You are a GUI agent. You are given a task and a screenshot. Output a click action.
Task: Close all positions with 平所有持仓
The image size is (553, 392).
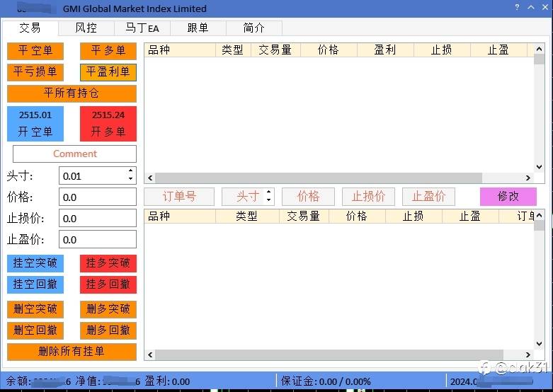click(72, 93)
